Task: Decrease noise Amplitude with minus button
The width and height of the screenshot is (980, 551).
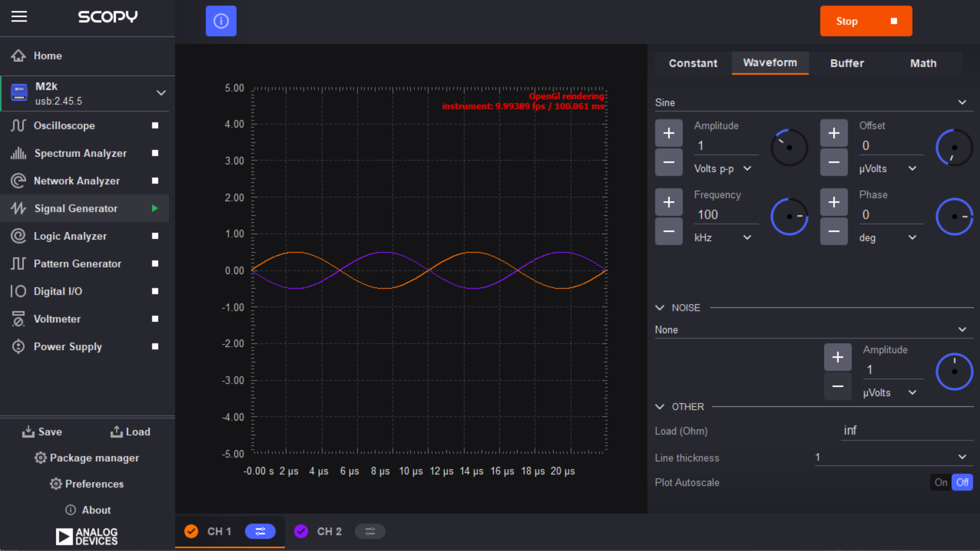Action: tap(838, 386)
